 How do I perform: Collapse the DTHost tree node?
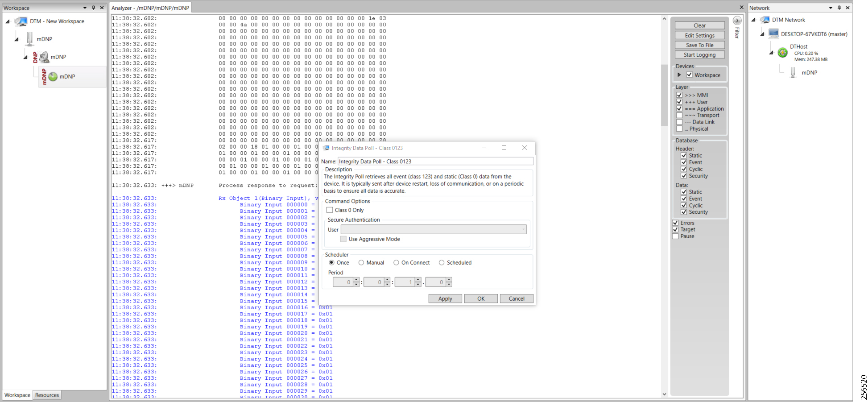click(771, 53)
